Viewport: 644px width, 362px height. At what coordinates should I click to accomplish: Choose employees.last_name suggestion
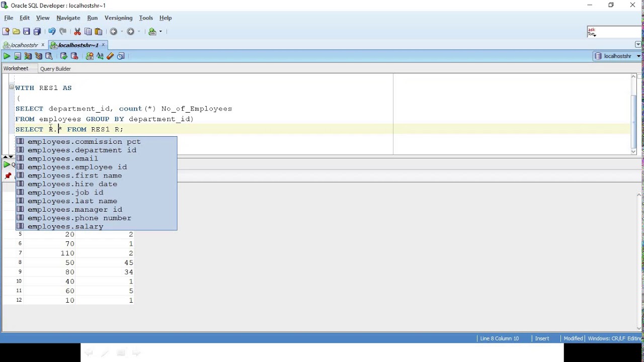click(x=96, y=201)
